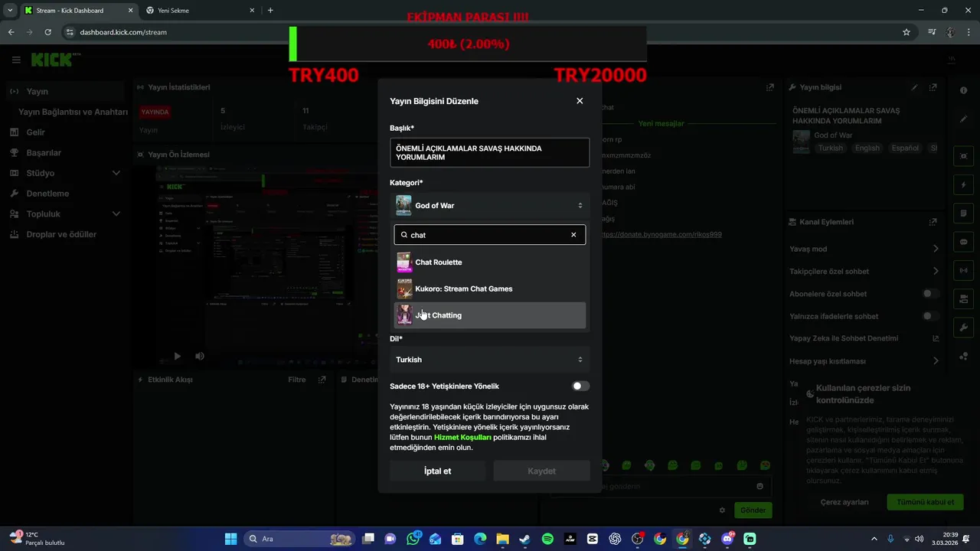Open Yayın in the sidebar
The image size is (980, 551).
pyautogui.click(x=67, y=91)
